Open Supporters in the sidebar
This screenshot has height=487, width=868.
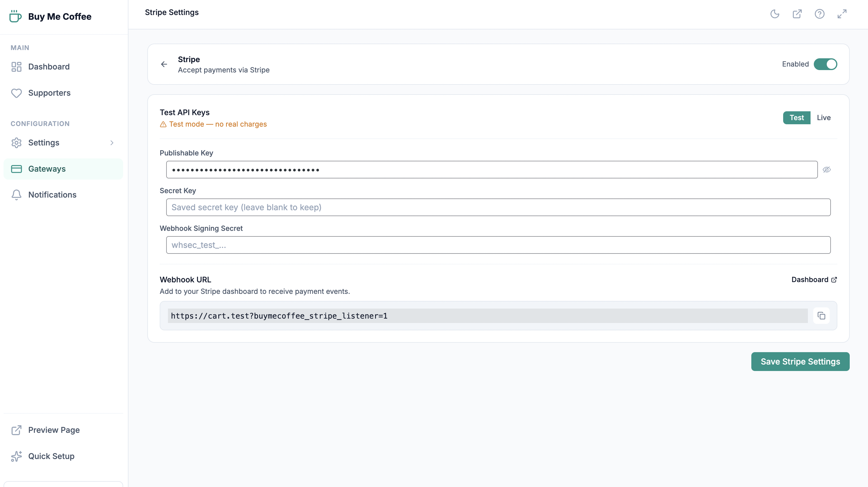[x=63, y=93]
